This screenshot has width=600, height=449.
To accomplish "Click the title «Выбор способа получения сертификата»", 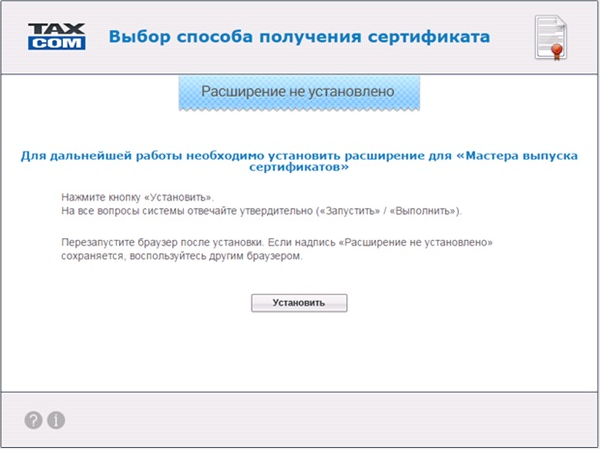I will 299,38.
